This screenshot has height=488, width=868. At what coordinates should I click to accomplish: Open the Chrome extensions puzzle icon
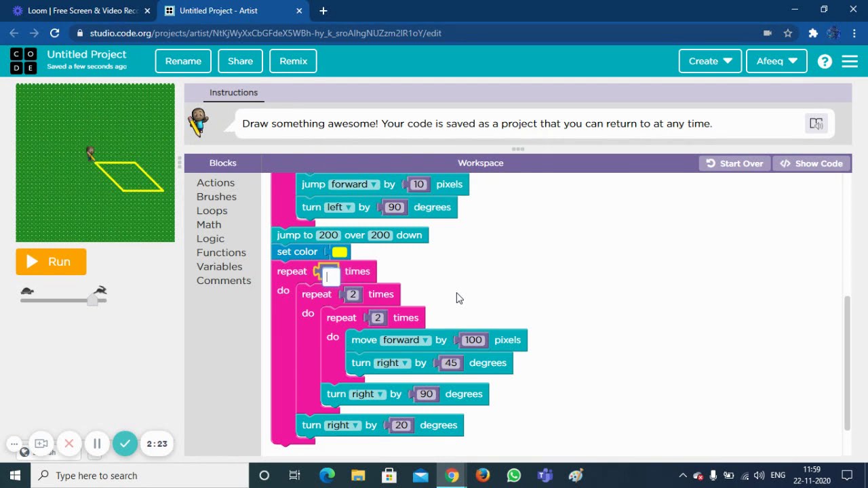click(813, 33)
